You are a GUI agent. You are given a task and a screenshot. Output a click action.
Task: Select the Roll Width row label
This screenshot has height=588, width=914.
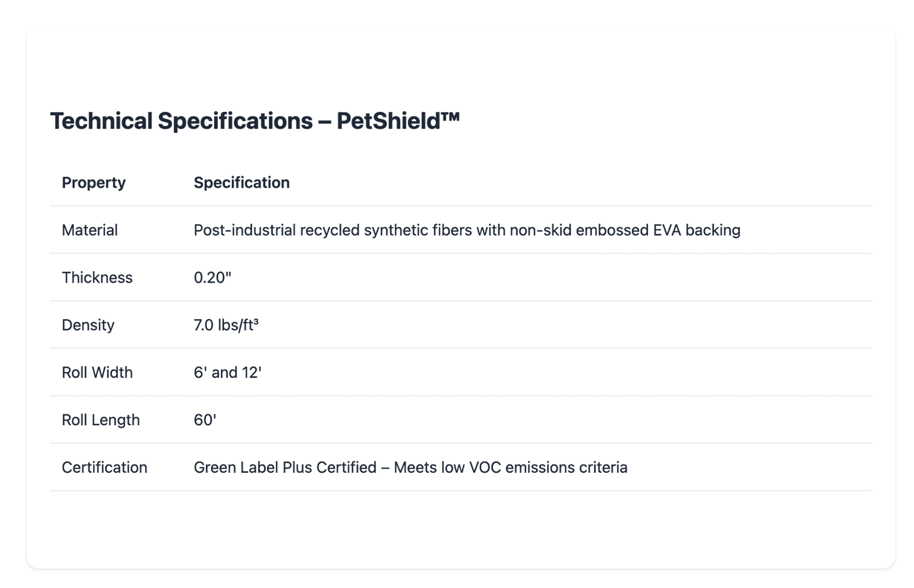point(97,372)
